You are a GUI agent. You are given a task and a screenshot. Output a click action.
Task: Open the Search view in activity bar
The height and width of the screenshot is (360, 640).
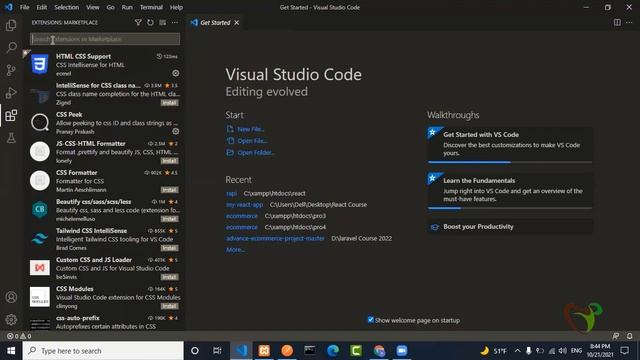coord(11,47)
